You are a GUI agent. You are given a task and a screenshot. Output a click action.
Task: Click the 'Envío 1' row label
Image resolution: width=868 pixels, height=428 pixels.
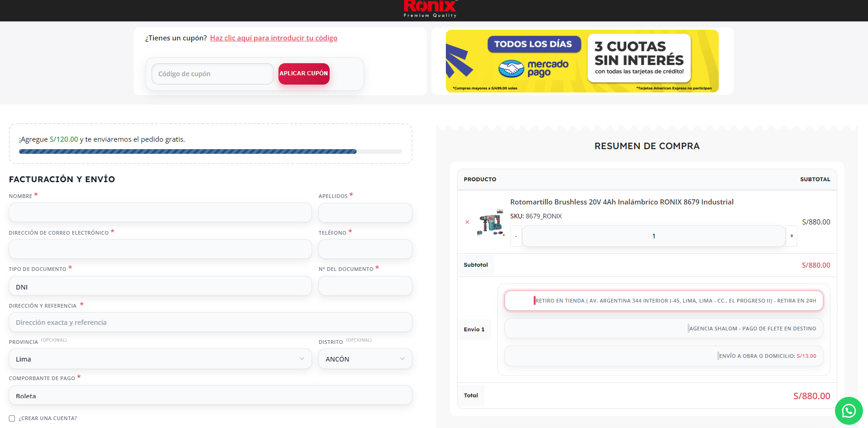[474, 329]
